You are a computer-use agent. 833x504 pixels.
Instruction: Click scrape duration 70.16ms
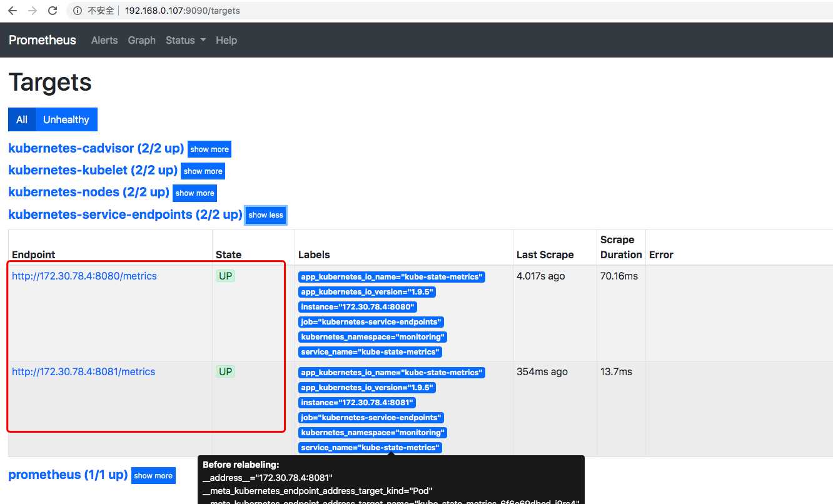(619, 276)
